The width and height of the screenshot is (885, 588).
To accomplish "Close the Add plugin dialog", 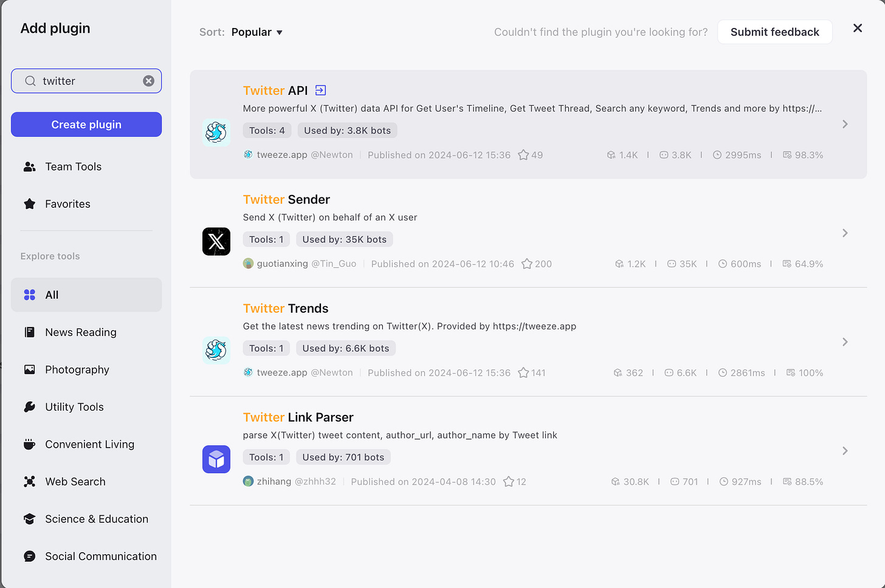I will pyautogui.click(x=858, y=28).
